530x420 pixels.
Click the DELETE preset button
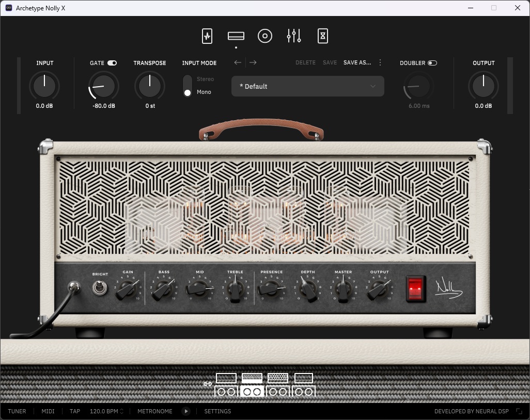306,62
